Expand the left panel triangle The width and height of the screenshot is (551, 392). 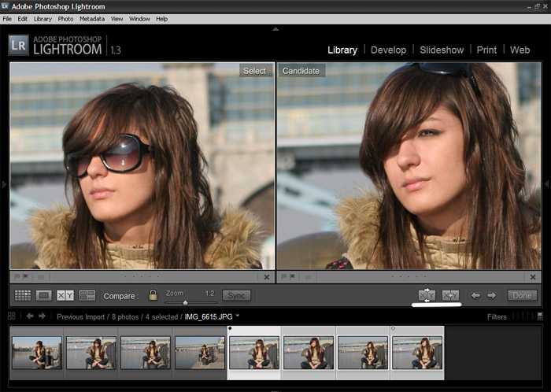point(4,184)
